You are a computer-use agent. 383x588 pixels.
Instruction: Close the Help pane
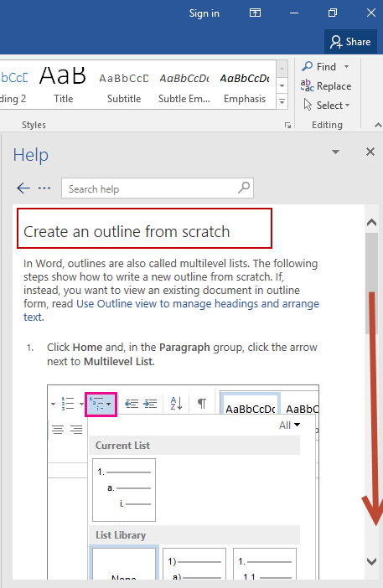click(370, 152)
